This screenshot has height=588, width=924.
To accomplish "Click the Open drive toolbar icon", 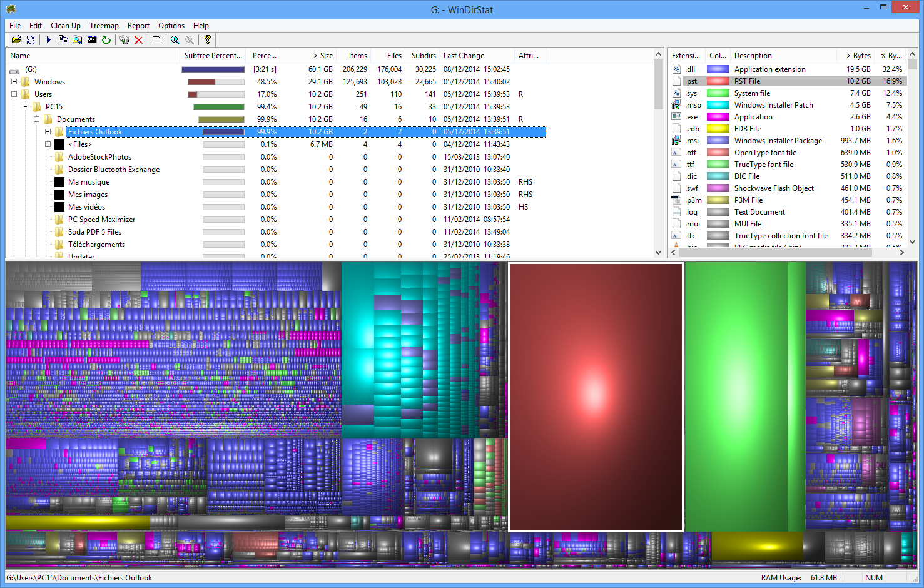I will click(x=16, y=40).
